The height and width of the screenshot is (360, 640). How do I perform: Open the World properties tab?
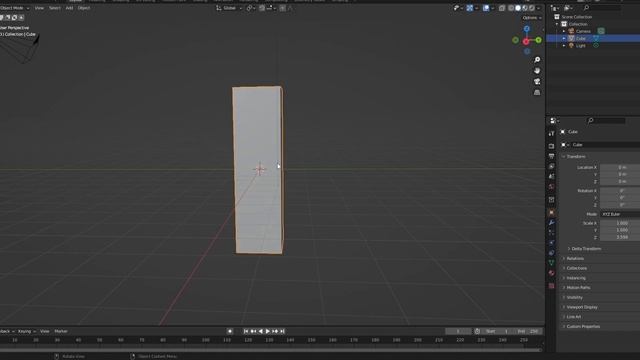click(551, 187)
